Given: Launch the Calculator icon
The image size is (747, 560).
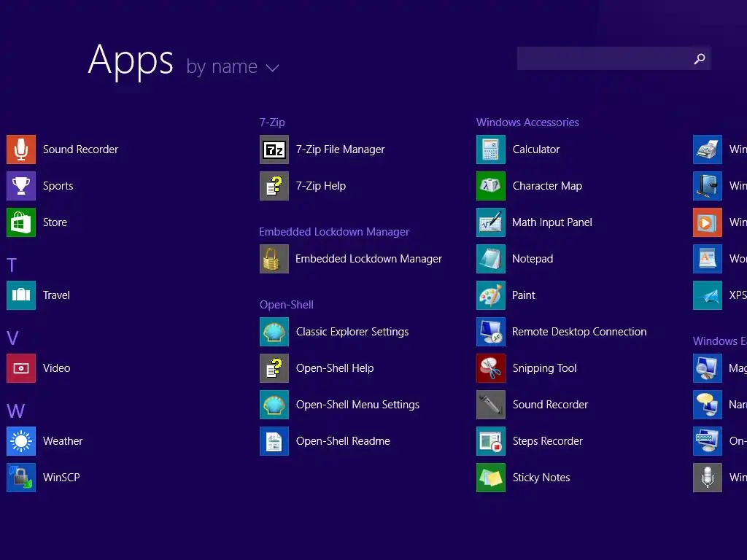Looking at the screenshot, I should point(491,149).
